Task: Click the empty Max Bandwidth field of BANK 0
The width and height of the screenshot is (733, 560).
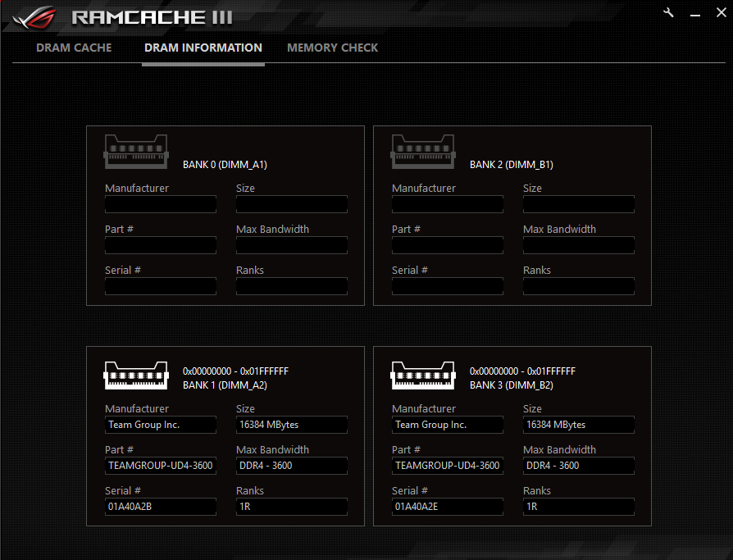Action: click(x=292, y=245)
